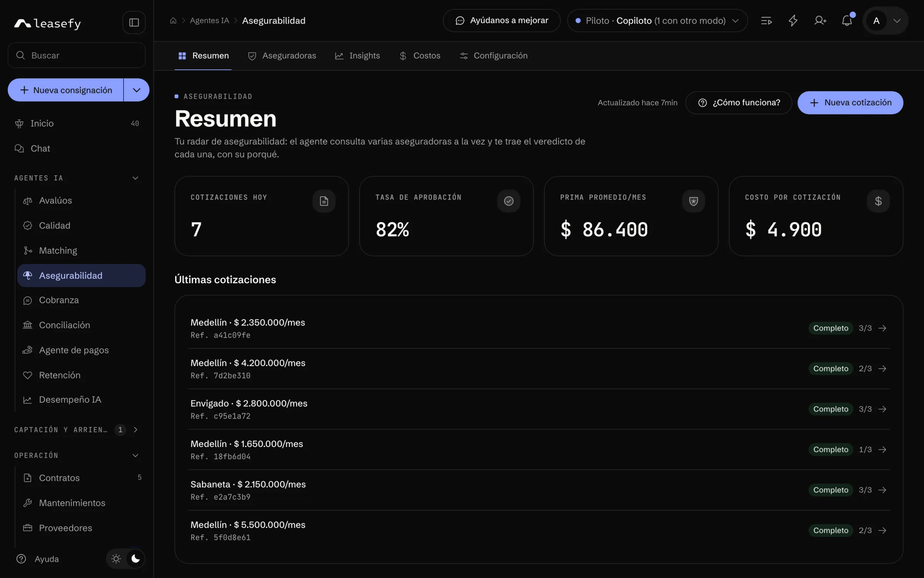
Task: Open the user account menu chevron
Action: coord(897,21)
